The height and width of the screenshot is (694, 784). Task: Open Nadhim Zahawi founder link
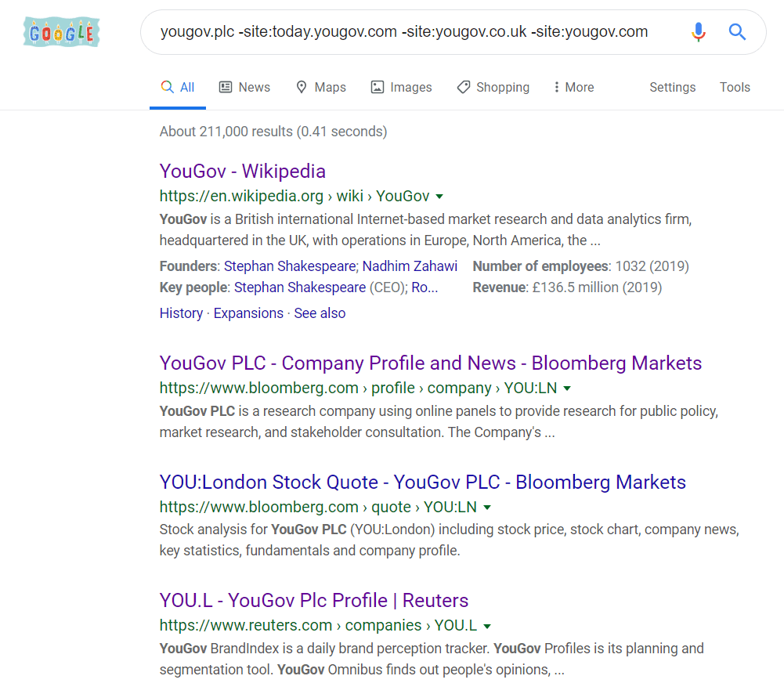pyautogui.click(x=410, y=266)
